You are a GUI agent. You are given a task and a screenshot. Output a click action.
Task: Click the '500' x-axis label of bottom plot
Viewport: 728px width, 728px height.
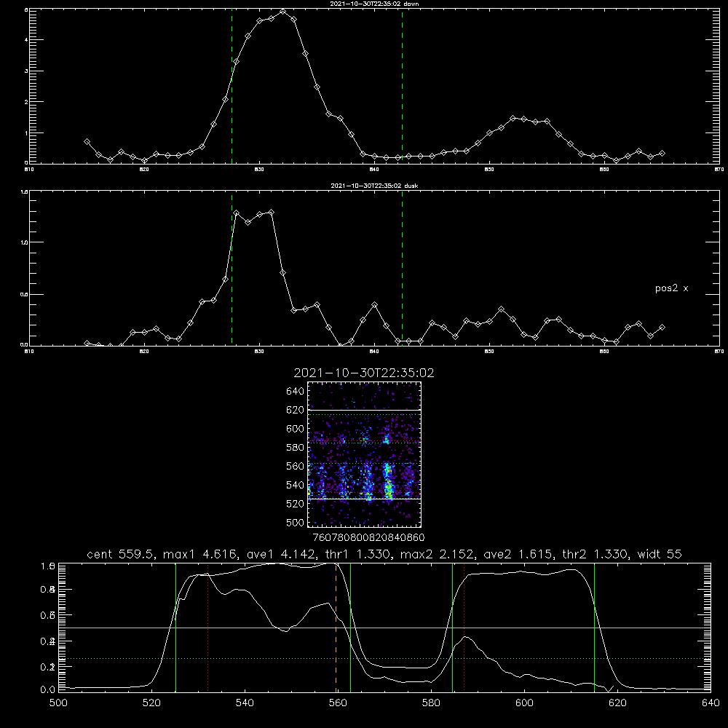pyautogui.click(x=58, y=703)
